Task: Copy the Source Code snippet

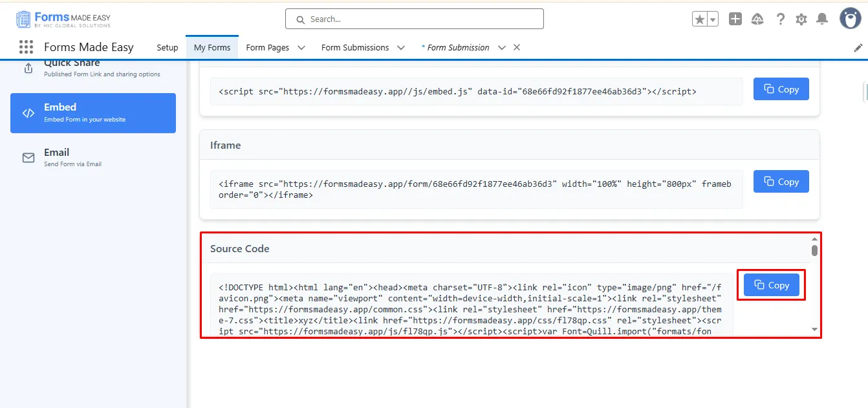Action: click(x=772, y=285)
